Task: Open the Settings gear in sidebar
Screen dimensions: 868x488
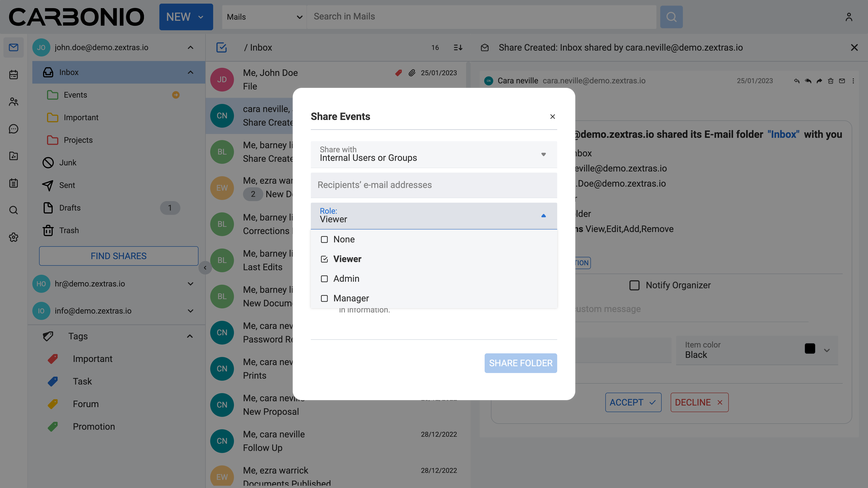Action: coord(14,237)
